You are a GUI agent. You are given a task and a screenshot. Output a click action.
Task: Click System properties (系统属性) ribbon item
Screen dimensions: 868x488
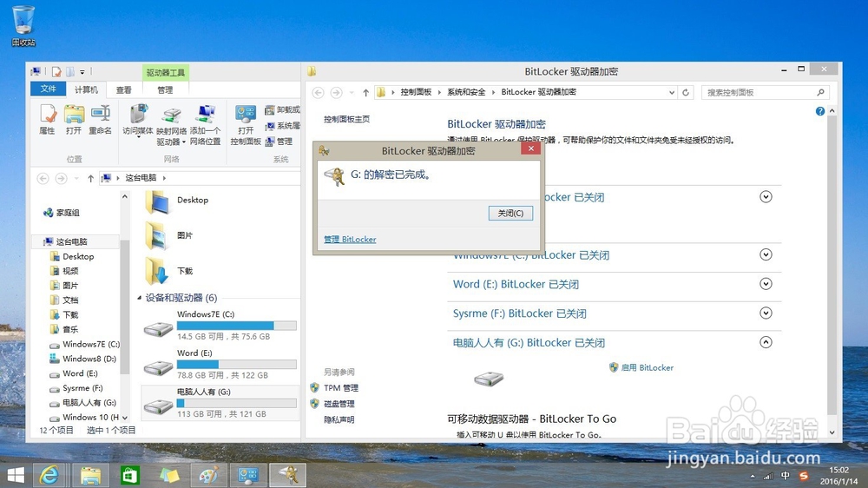tap(282, 126)
